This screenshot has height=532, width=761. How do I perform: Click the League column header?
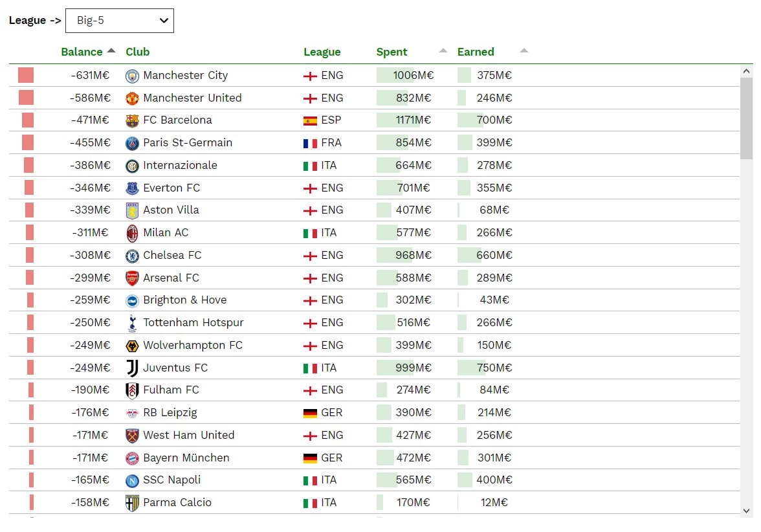pyautogui.click(x=322, y=52)
